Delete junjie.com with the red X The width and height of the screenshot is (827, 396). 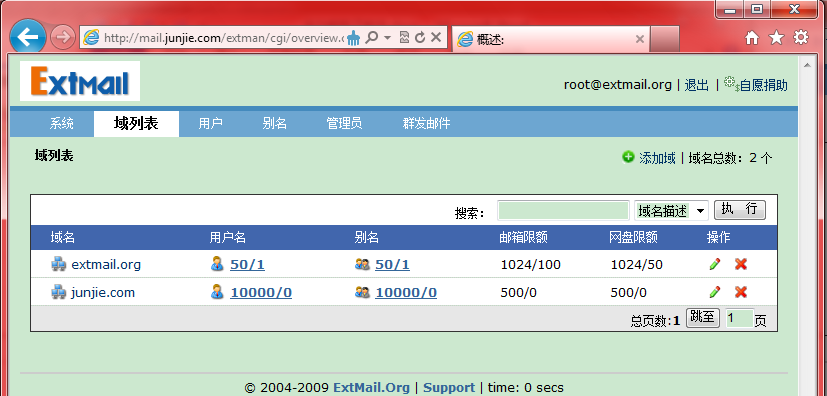pos(741,292)
